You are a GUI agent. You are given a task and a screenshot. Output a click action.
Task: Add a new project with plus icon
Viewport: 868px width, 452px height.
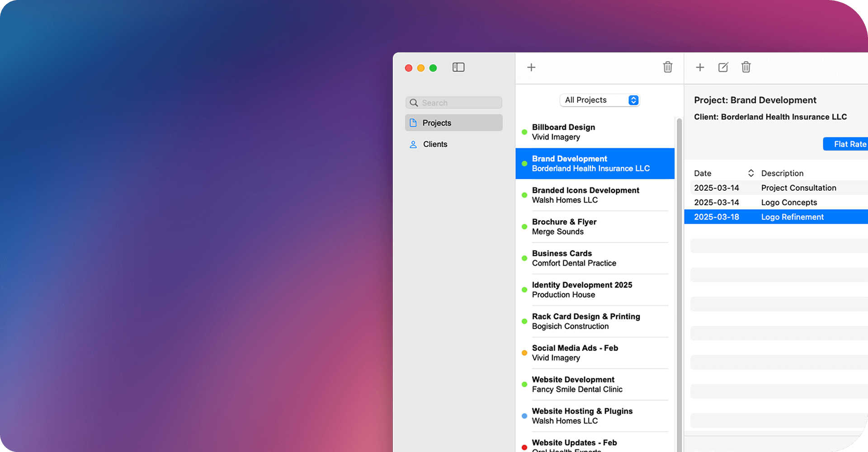[x=531, y=67]
